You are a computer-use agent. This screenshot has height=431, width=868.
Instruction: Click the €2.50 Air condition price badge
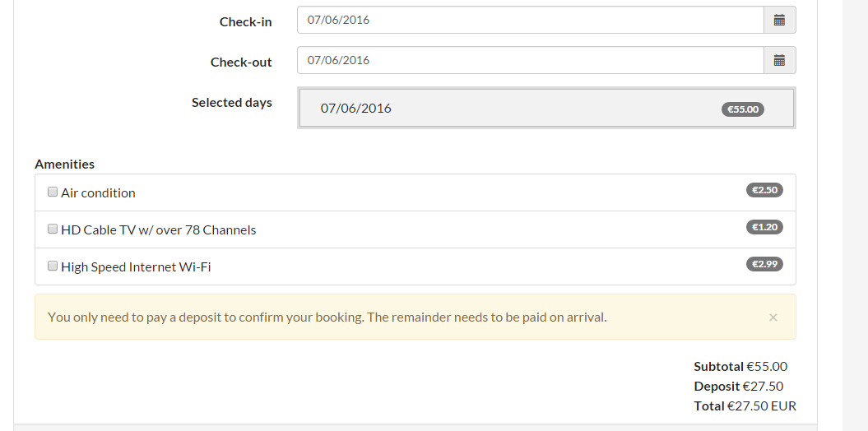764,190
